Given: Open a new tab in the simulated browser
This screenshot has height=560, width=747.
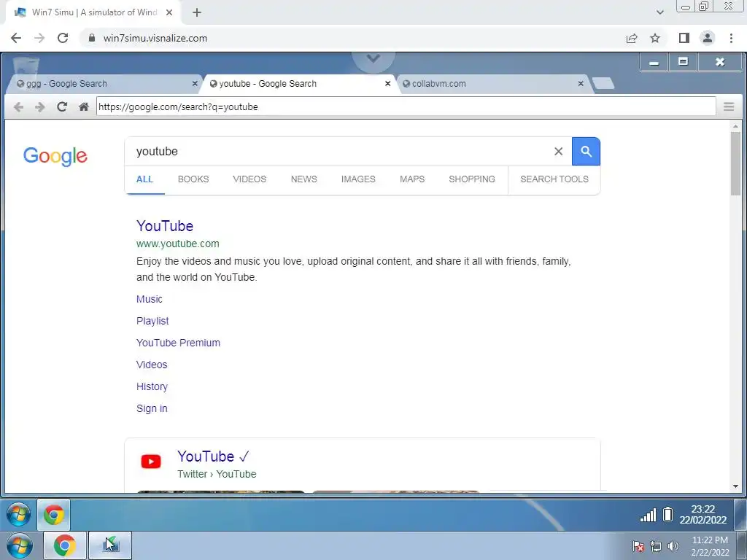Looking at the screenshot, I should click(x=603, y=83).
